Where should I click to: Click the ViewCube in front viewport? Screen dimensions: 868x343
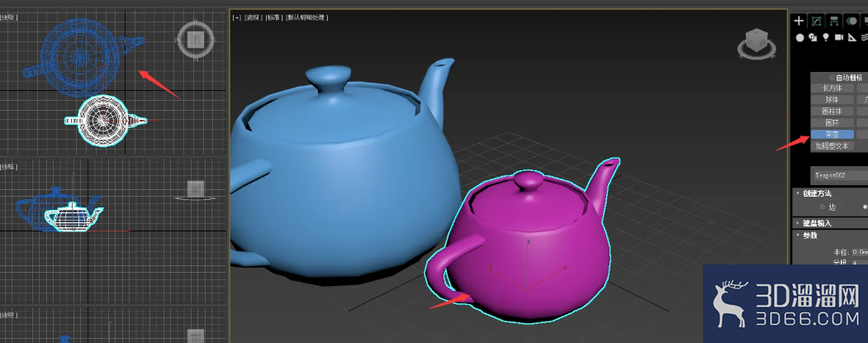click(195, 190)
